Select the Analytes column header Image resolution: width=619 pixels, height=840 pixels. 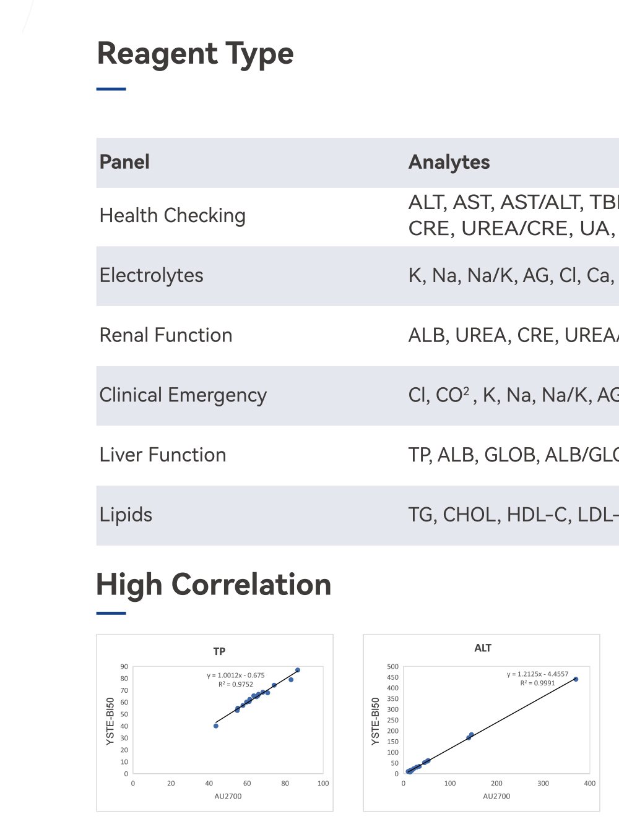[x=449, y=162]
